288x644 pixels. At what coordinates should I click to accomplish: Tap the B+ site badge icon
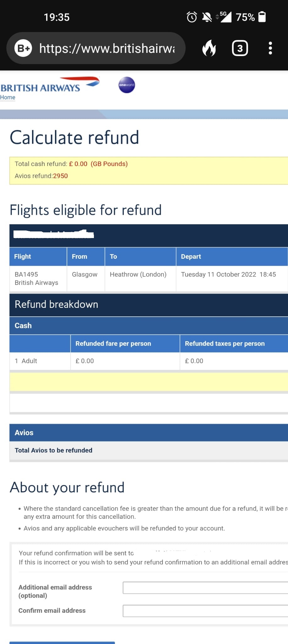tap(23, 48)
